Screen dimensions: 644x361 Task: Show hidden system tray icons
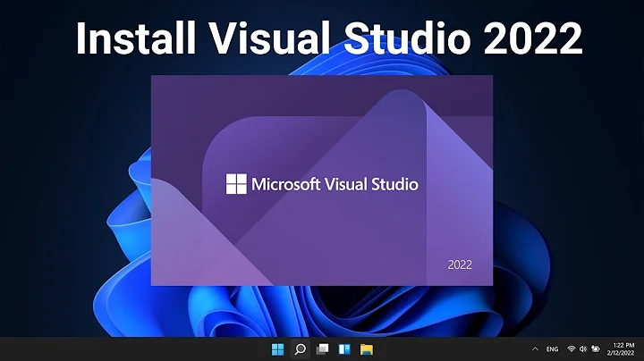535,349
